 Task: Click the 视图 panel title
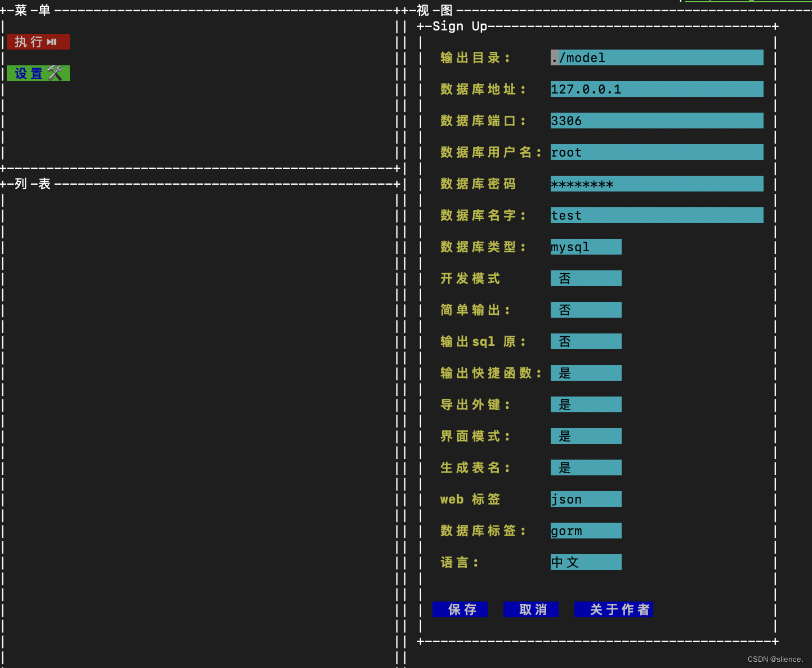pos(435,10)
